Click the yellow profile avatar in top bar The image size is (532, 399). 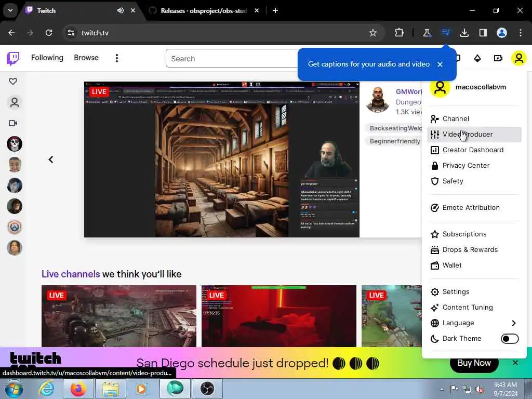518,58
